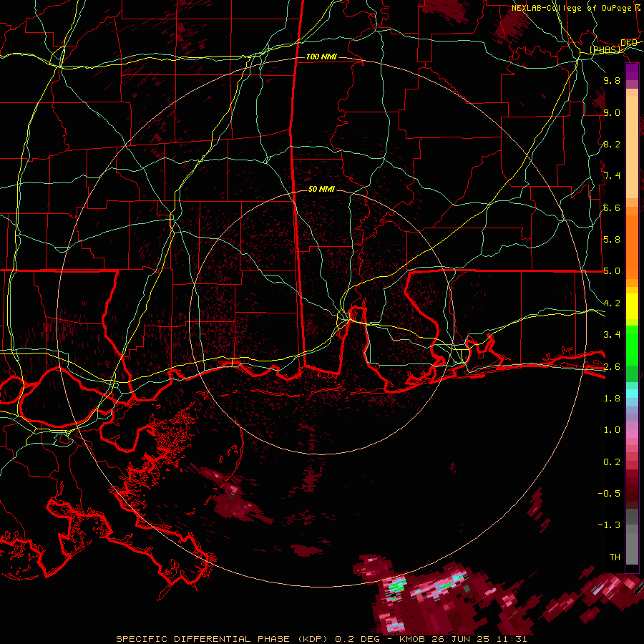The image size is (644, 644).
Task: Click the -1.3 value on the color scale
Action: click(x=609, y=525)
